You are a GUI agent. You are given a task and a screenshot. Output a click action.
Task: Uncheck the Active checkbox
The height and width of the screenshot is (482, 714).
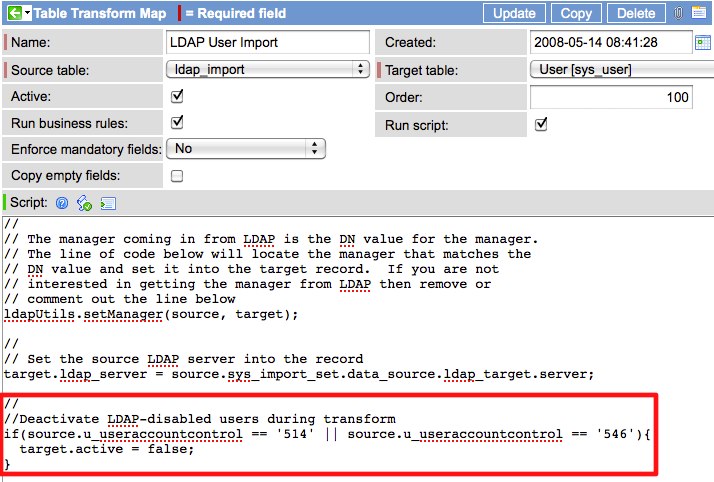[x=177, y=97]
